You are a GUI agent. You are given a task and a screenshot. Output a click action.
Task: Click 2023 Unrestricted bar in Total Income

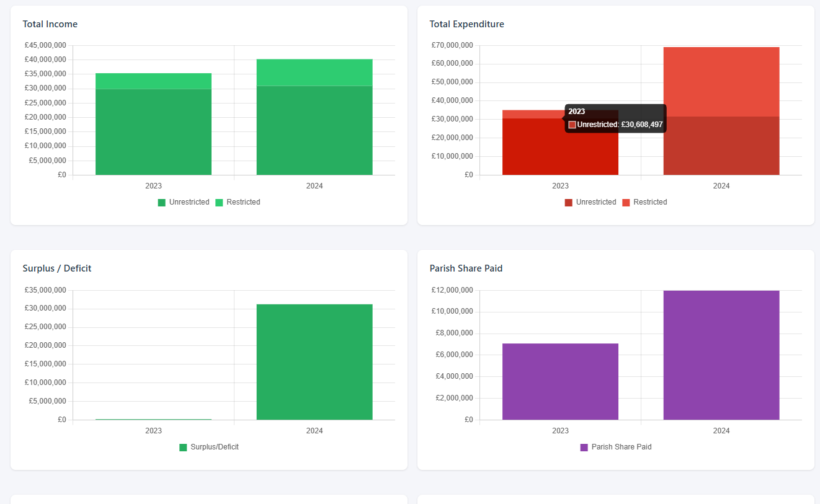[153, 132]
